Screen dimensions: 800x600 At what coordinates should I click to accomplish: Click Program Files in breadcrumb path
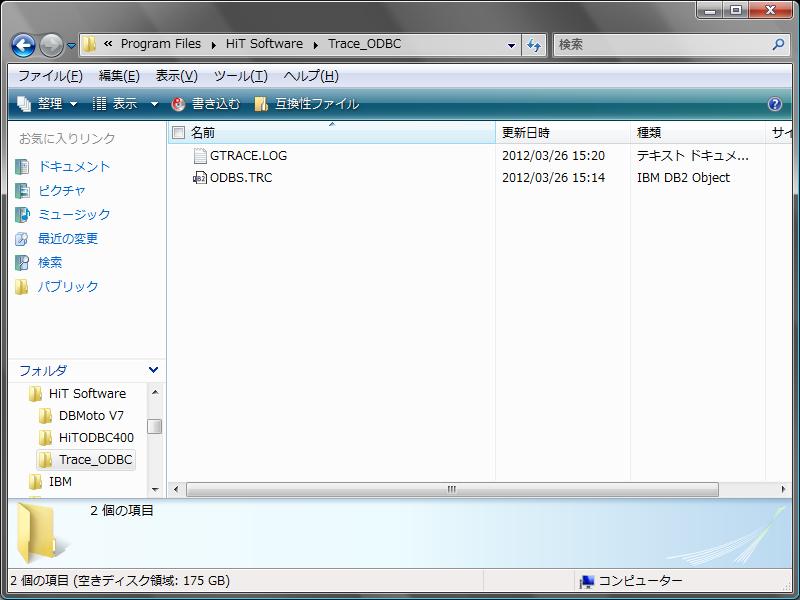point(161,44)
